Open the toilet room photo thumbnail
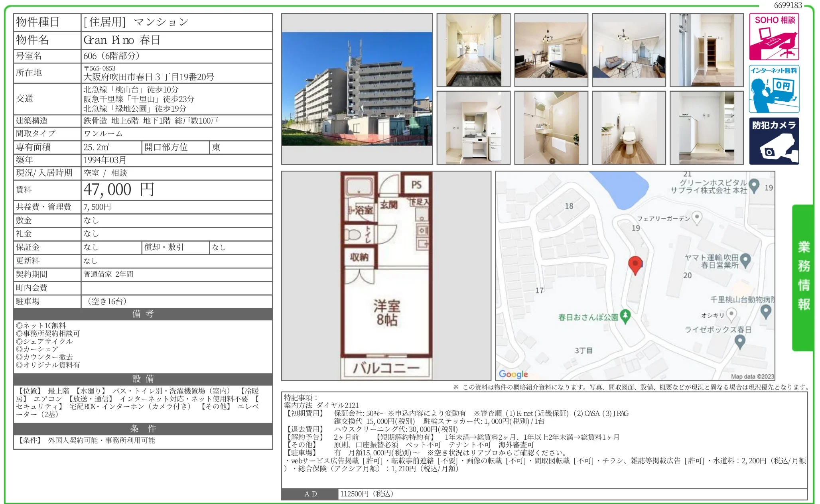 pos(629,128)
